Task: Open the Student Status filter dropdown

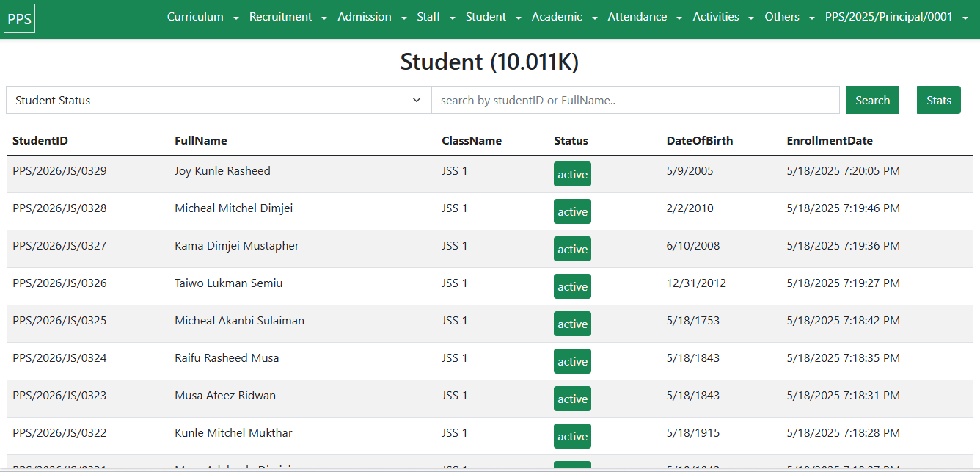Action: [x=219, y=101]
